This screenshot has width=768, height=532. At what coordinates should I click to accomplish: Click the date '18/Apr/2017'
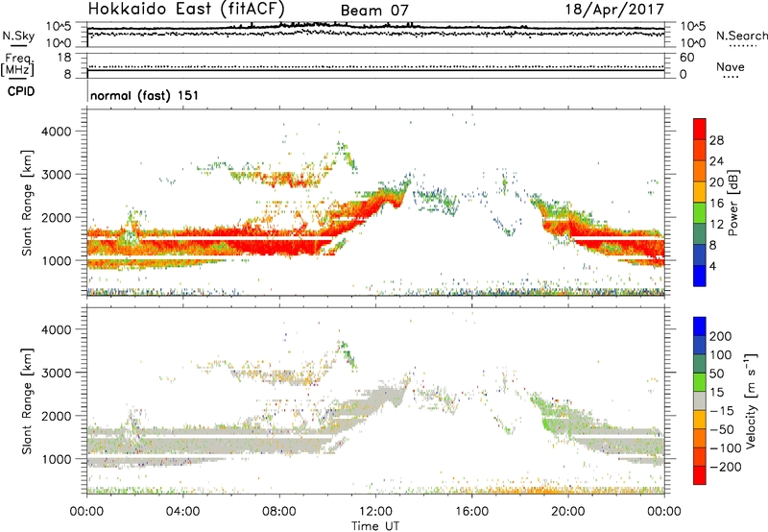pos(614,10)
